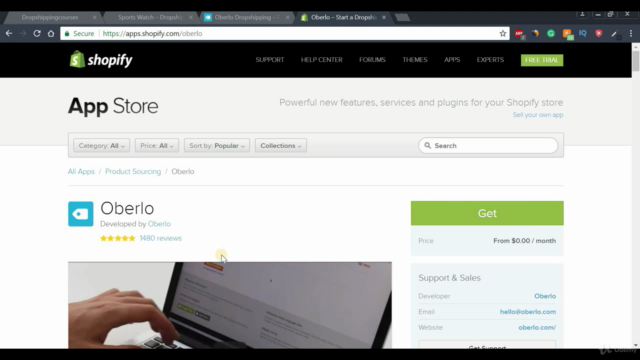This screenshot has width=640, height=360.
Task: Open SUPPORT in the Shopify nav
Action: click(x=270, y=60)
